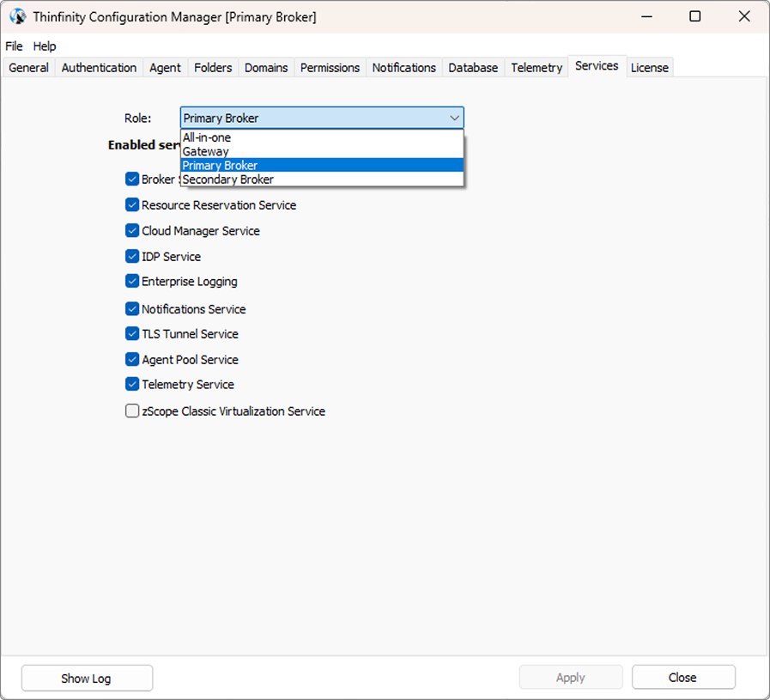Turn off the TLS Tunnel Service
The image size is (770, 700).
(132, 334)
